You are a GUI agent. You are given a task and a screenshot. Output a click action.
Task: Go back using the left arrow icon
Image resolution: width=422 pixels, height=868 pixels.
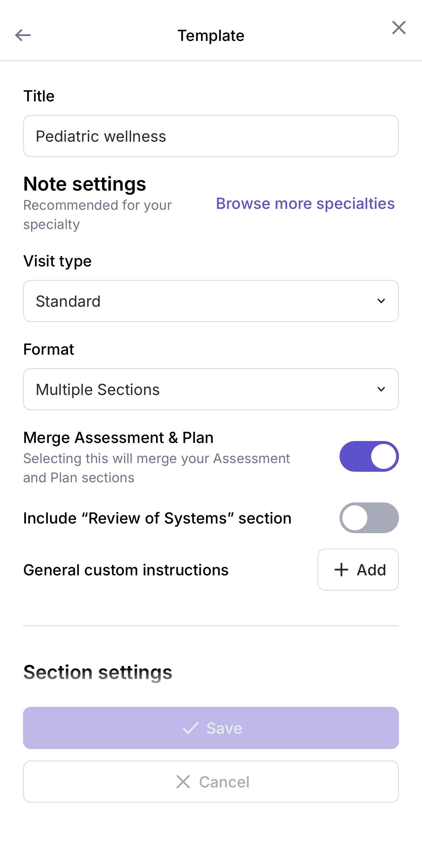(x=23, y=35)
